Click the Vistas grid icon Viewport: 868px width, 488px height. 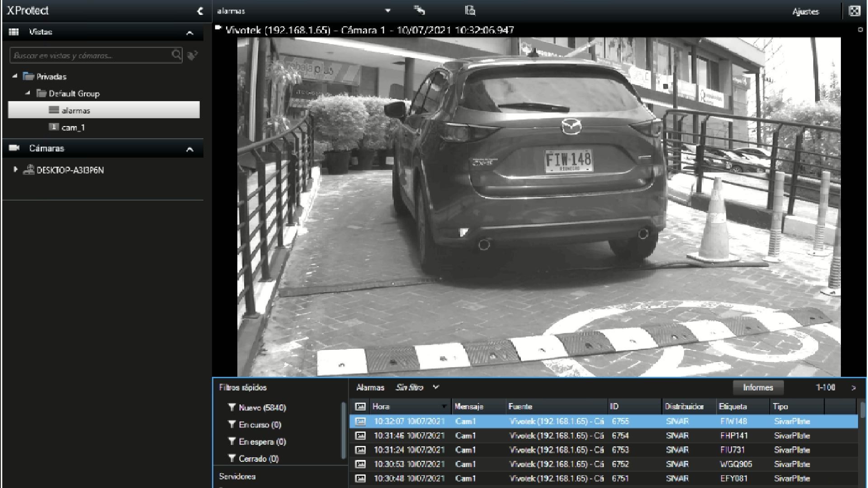tap(14, 32)
